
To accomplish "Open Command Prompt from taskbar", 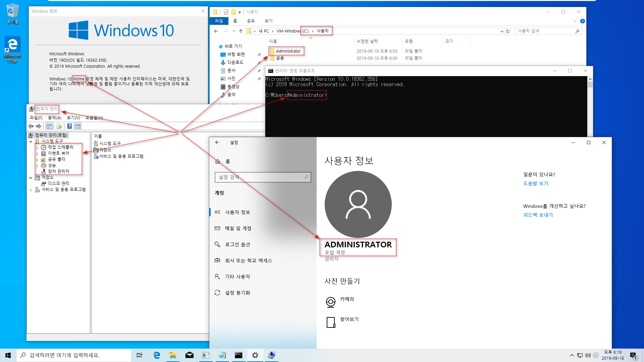I will pos(238,355).
